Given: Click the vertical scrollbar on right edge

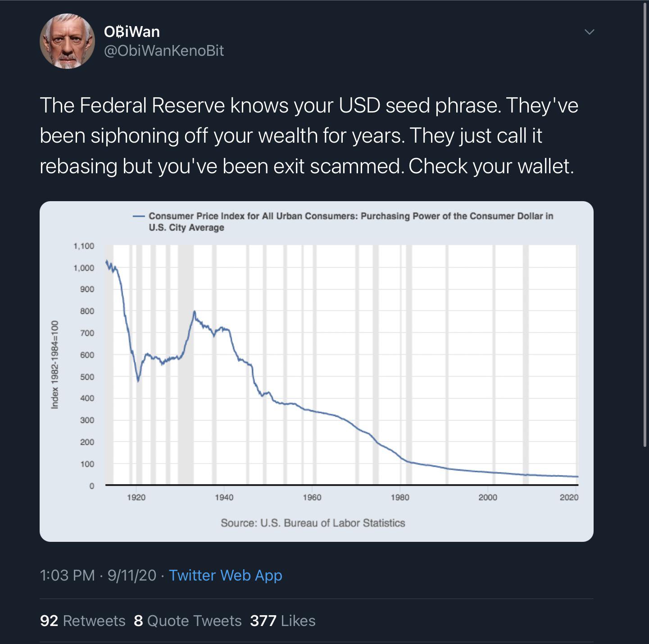Looking at the screenshot, I should [645, 224].
